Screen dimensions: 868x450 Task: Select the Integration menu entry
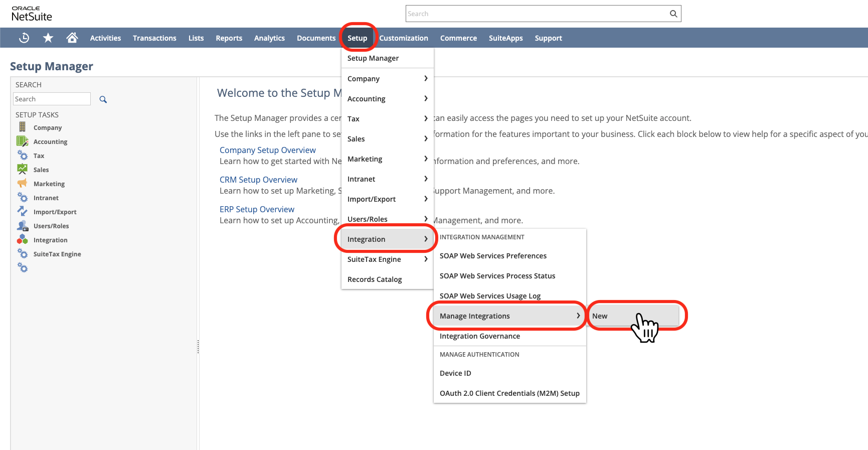[387, 239]
